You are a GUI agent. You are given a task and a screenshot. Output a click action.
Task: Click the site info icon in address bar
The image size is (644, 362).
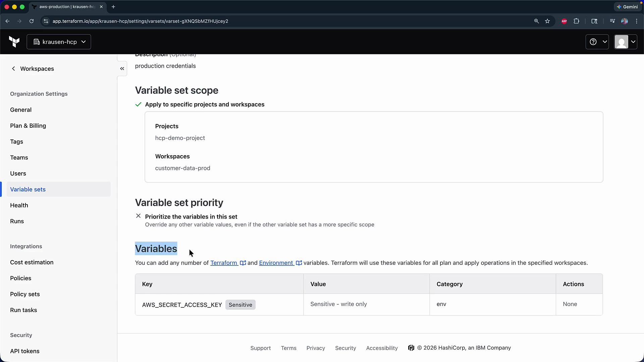coord(46,21)
